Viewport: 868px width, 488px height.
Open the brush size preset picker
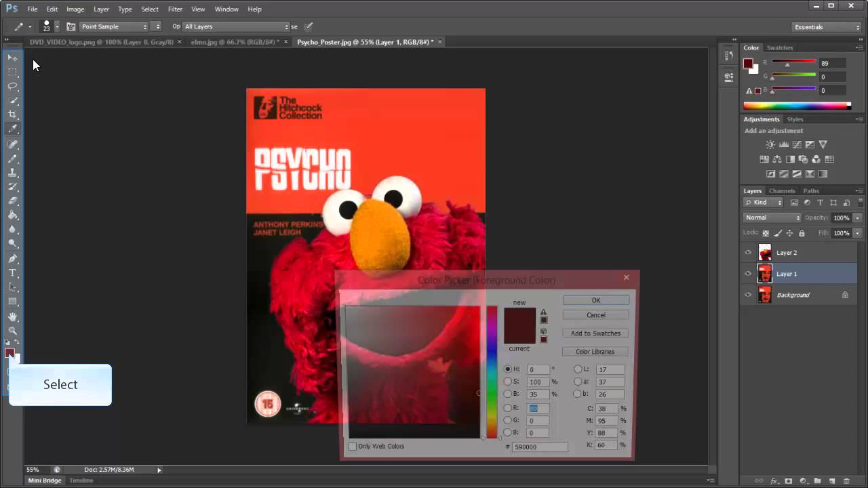click(56, 26)
